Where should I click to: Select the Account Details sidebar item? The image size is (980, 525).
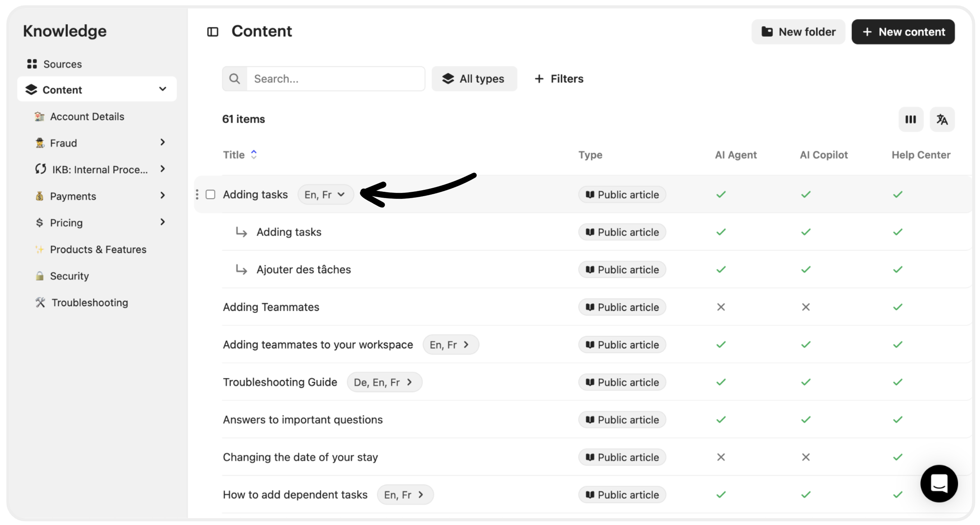pyautogui.click(x=87, y=116)
